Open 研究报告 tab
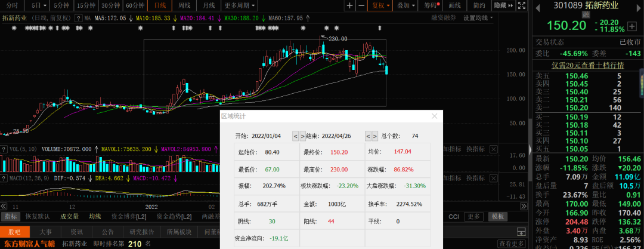 142,232
